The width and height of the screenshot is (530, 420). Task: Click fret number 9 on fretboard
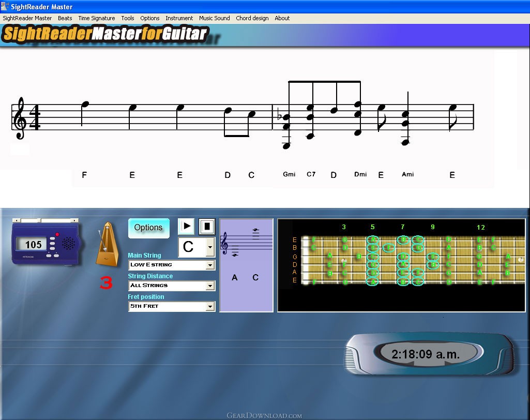click(x=433, y=227)
